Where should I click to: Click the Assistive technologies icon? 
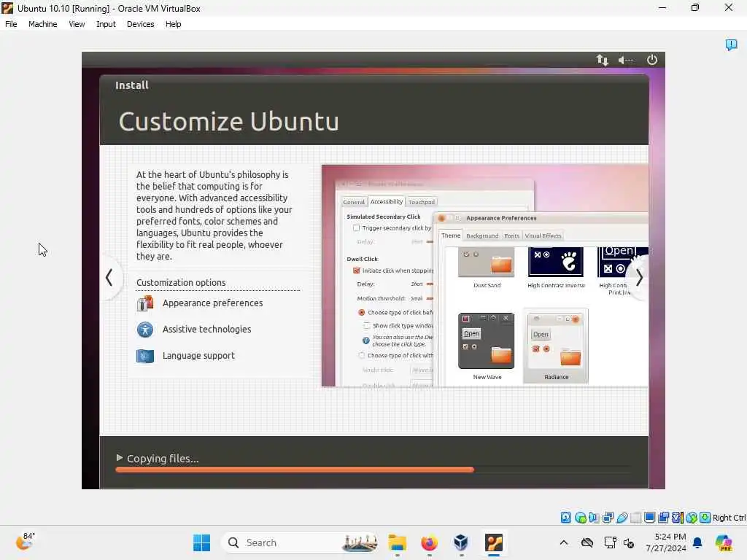click(x=145, y=330)
